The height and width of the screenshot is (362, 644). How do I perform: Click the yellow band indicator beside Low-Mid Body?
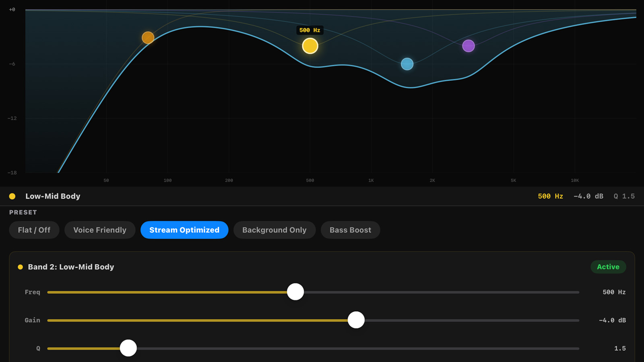pyautogui.click(x=12, y=196)
